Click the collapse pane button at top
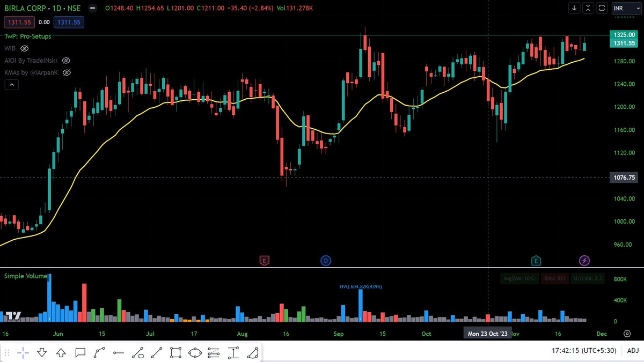This screenshot has height=362, width=644. tap(589, 8)
